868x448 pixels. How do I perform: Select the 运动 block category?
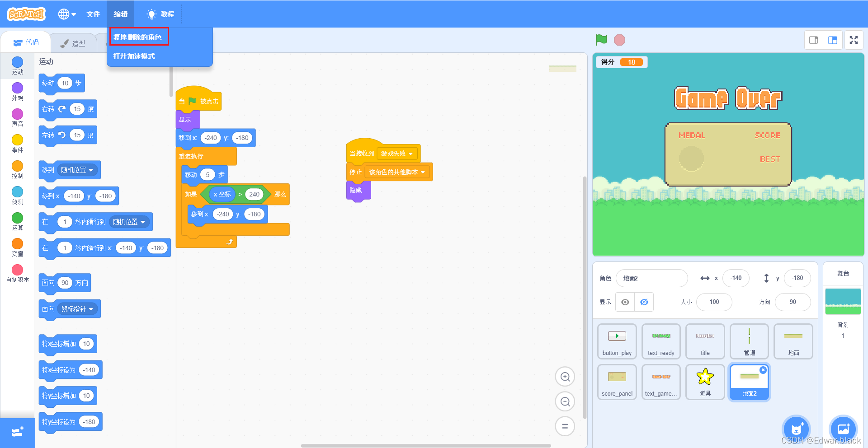(18, 66)
